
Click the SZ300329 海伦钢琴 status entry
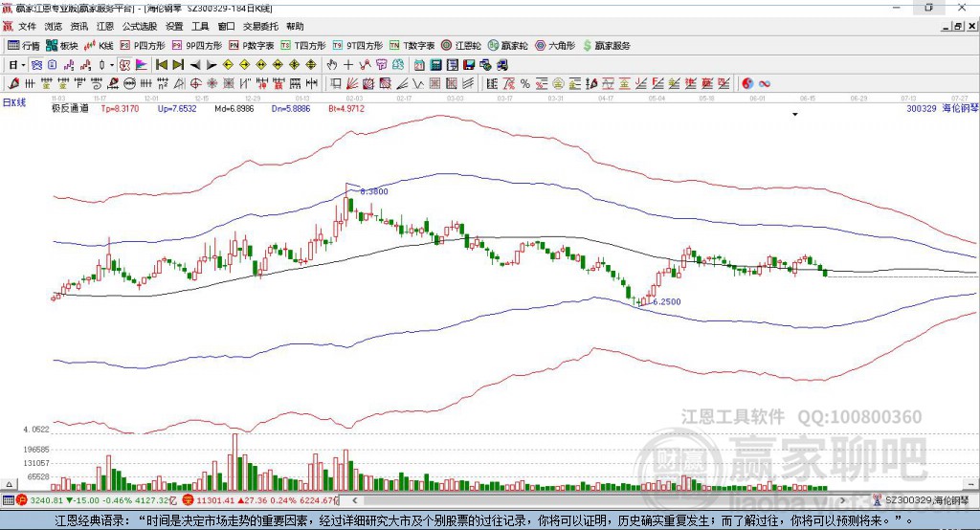click(922, 500)
